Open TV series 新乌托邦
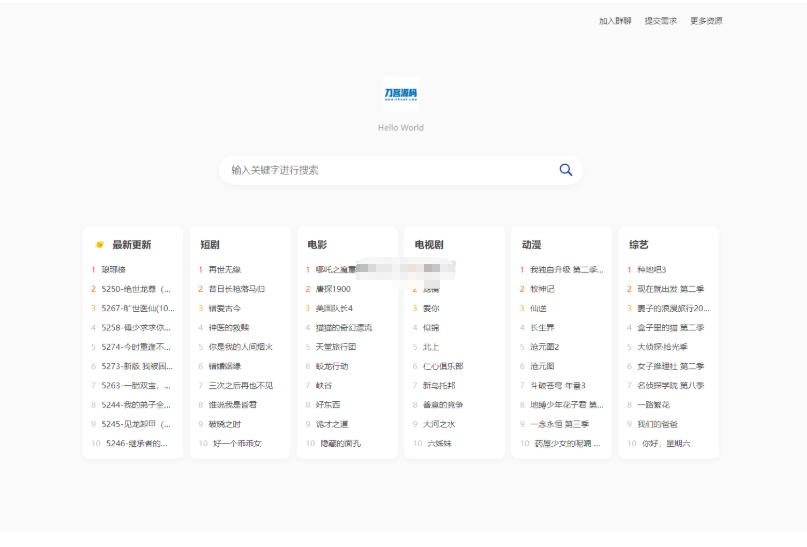 click(x=438, y=385)
